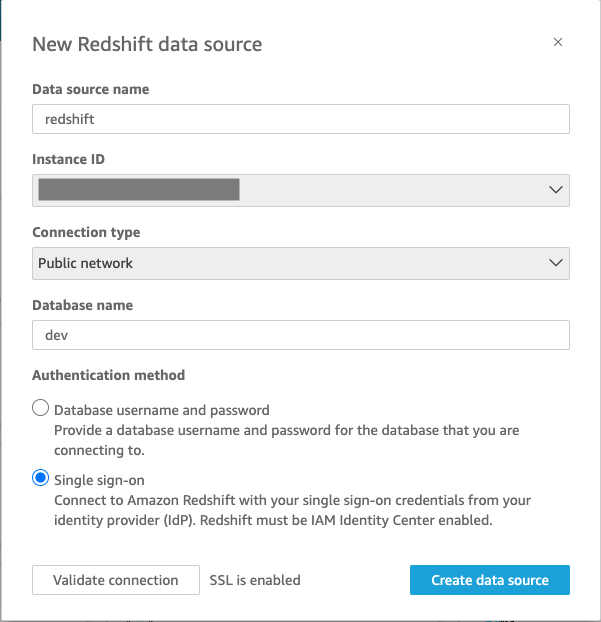Click the redacted instance value in Instance ID
Screen dimensions: 601x622
tap(138, 190)
